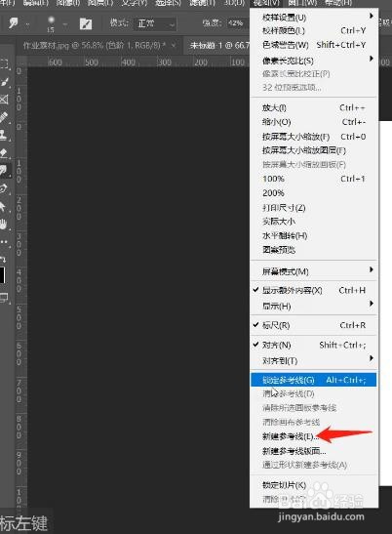Screen dimensions: 392x534
Task: Open the brush preset thumbnail sized 15
Action: pyautogui.click(x=51, y=23)
